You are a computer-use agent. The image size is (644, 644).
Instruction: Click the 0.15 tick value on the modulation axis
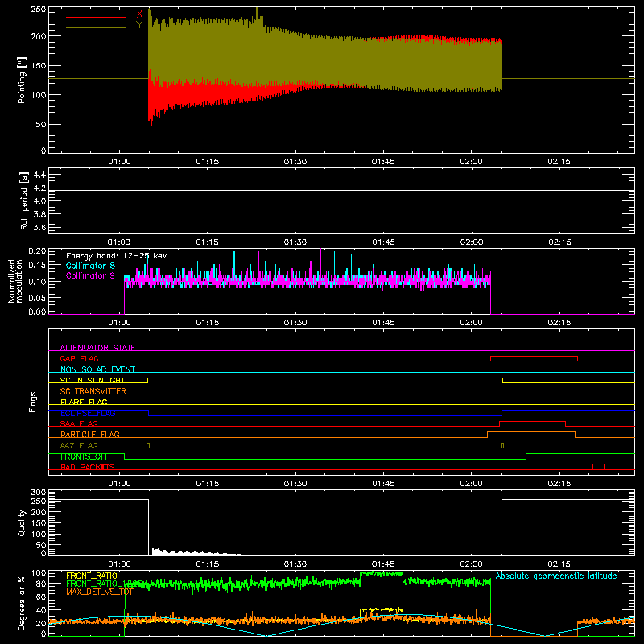[x=38, y=265]
